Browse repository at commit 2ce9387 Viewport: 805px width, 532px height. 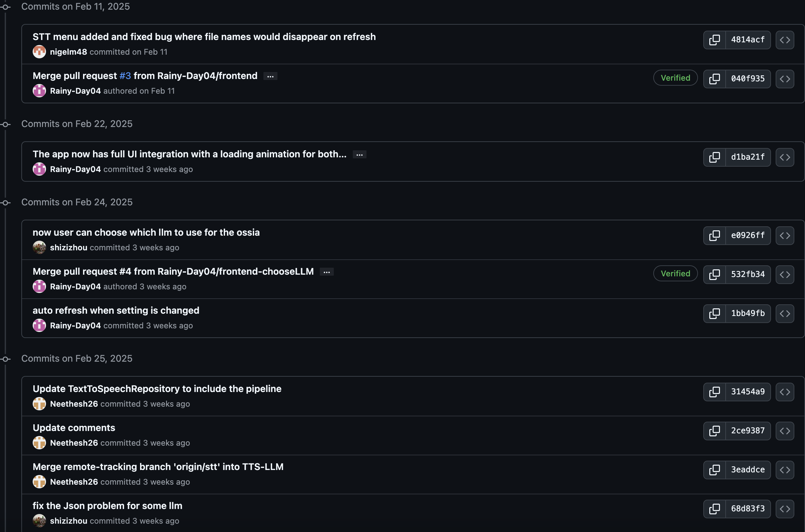point(785,431)
